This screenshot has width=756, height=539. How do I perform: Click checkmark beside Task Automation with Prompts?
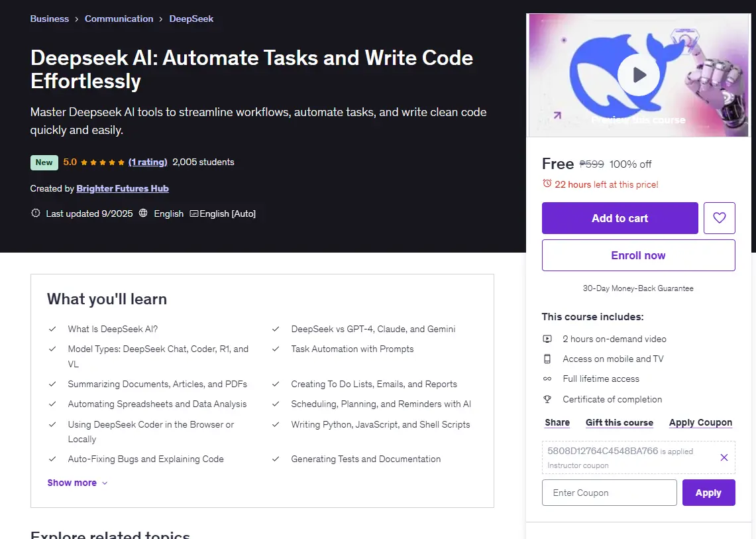(276, 349)
